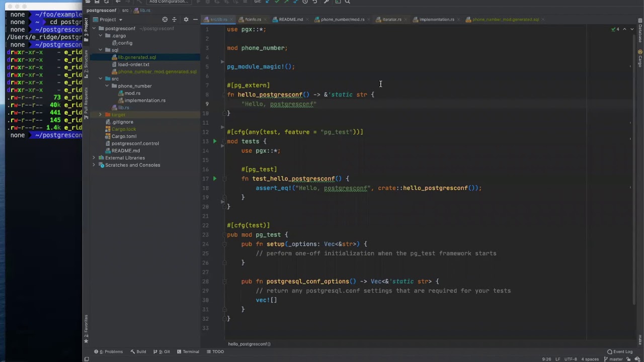Click the 9:26 line:column indicator
This screenshot has height=362, width=644.
[546, 359]
